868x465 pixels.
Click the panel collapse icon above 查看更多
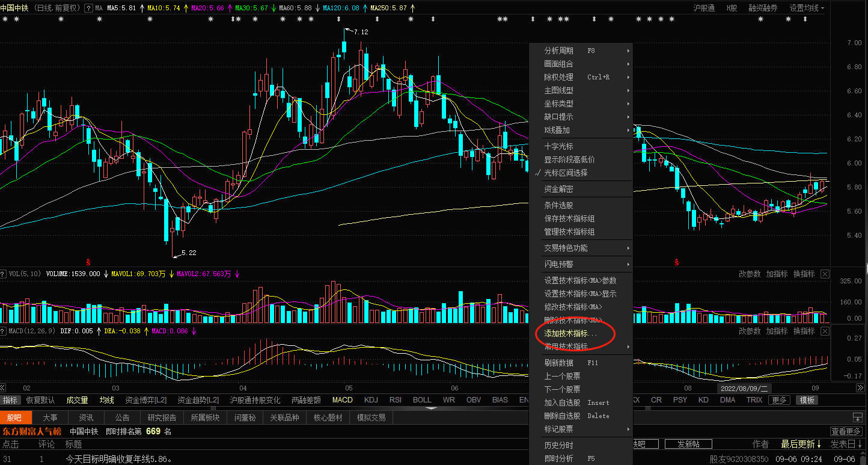857,417
